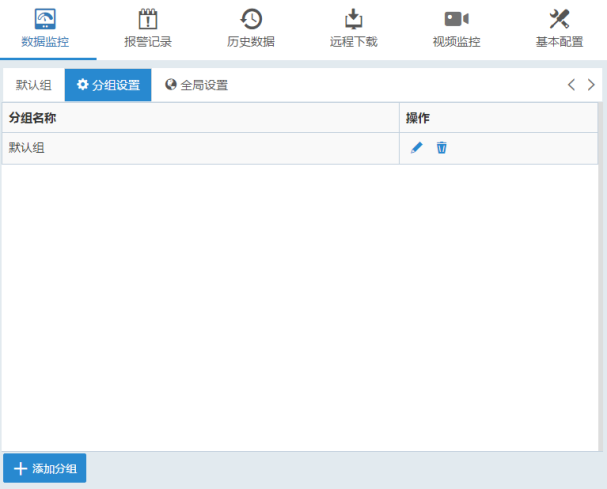This screenshot has height=489, width=607.
Task: Select the 默认组 row name cell
Action: click(x=201, y=148)
